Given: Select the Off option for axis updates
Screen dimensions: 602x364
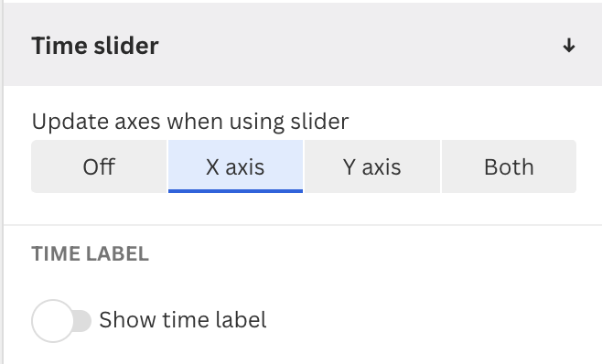Looking at the screenshot, I should pyautogui.click(x=99, y=166).
